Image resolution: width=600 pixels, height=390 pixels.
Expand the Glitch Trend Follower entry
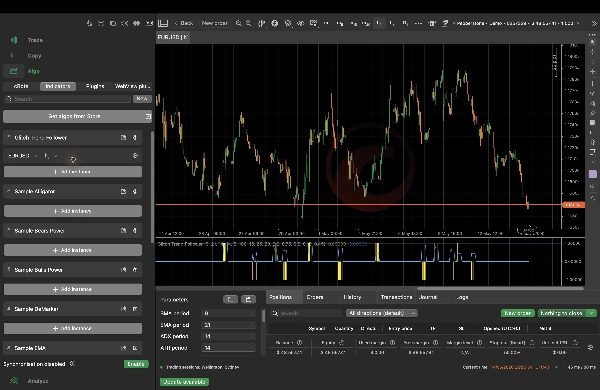coord(8,137)
